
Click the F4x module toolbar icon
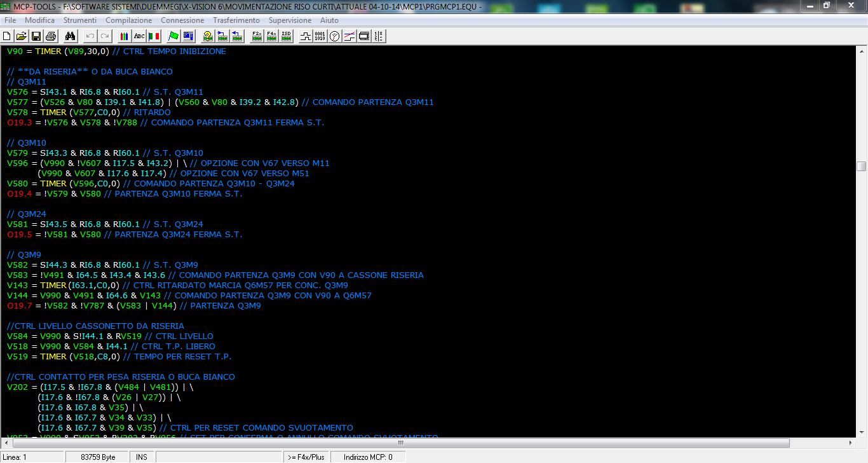point(271,36)
